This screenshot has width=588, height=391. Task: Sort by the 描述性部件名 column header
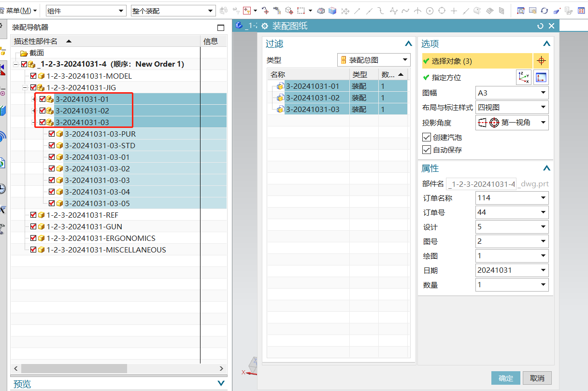(105, 41)
